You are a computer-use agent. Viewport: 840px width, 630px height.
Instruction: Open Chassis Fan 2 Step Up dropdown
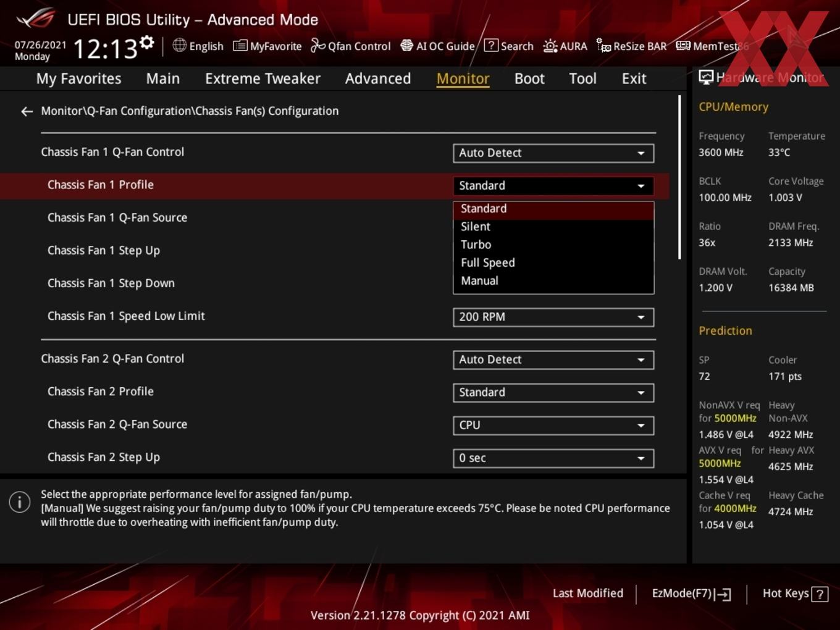coord(553,458)
